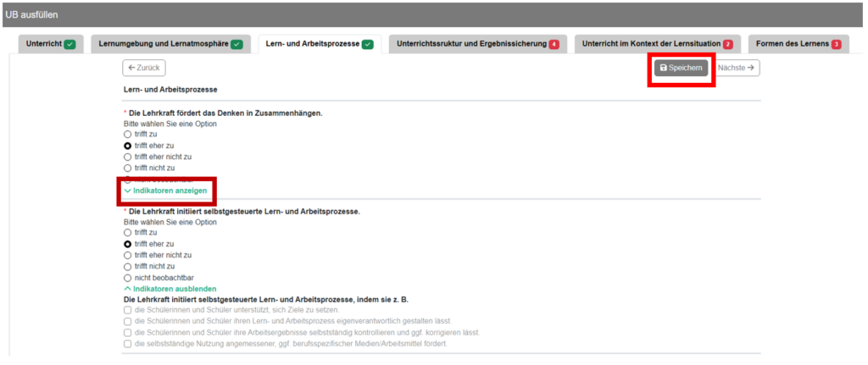The width and height of the screenshot is (868, 365).
Task: Select 'trifft zu' for Denken in Zusammenhängen
Action: [x=128, y=134]
